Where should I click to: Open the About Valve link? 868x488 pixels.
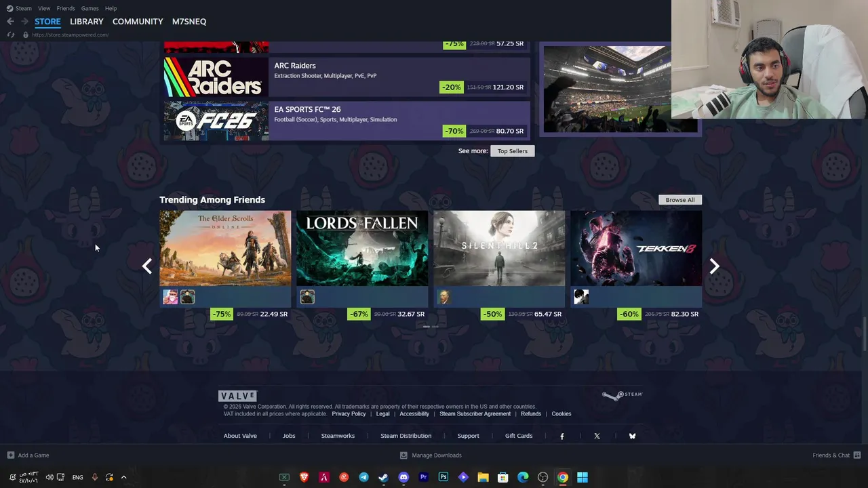240,436
